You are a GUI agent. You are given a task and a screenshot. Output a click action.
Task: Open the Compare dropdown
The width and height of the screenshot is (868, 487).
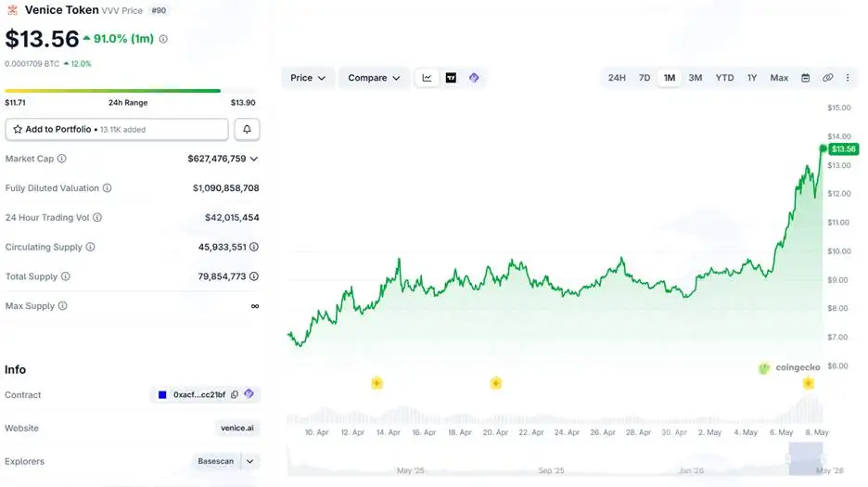click(374, 78)
